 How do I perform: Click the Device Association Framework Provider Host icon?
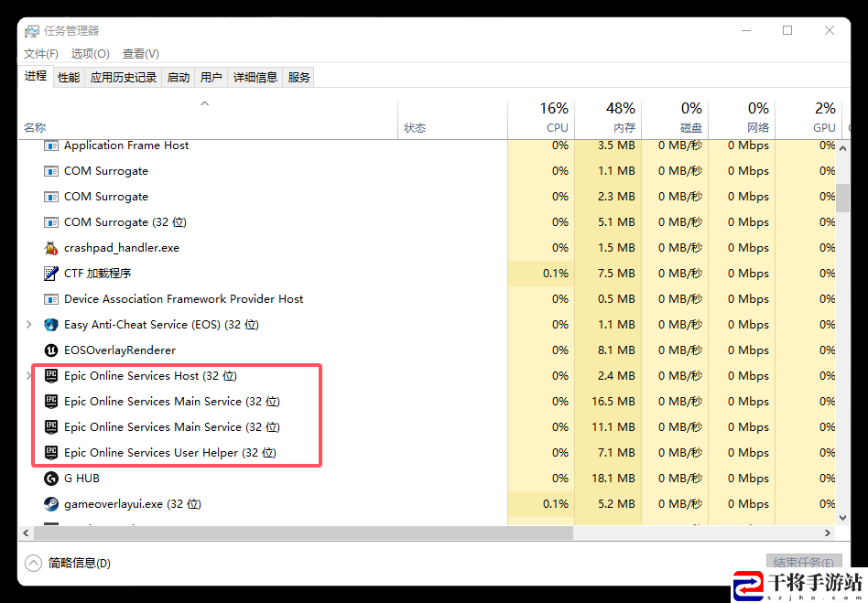click(51, 299)
